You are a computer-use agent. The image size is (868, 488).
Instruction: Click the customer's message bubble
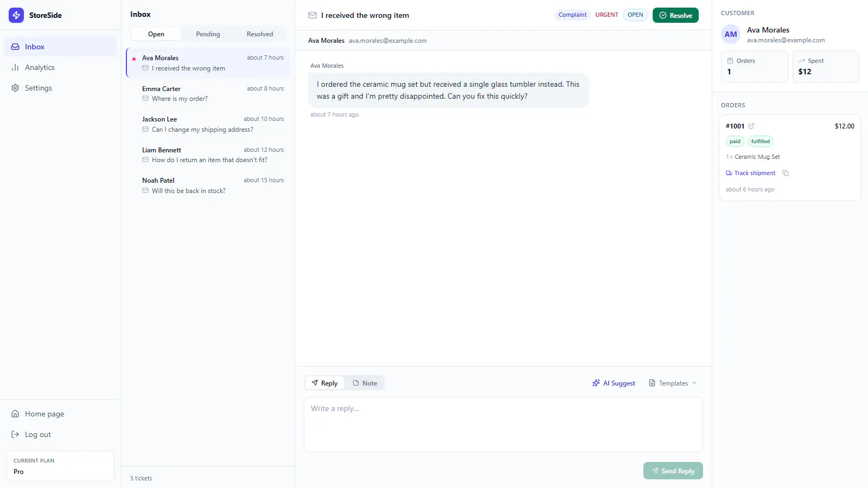click(x=448, y=90)
